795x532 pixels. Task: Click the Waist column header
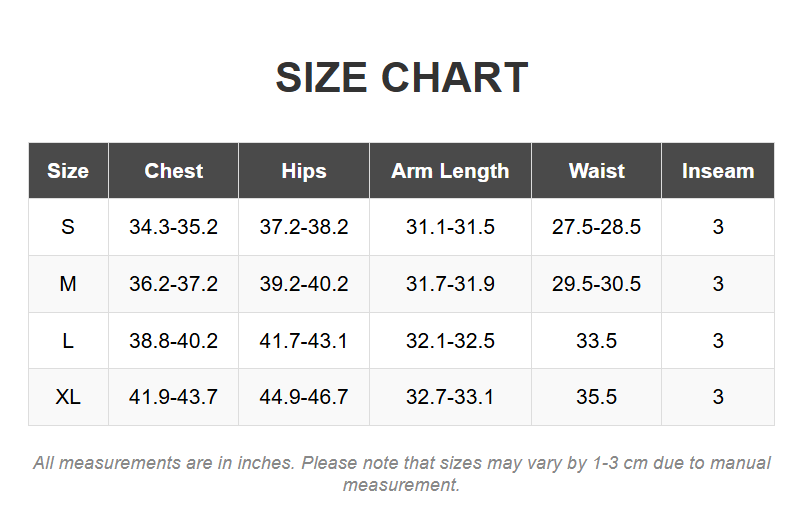point(596,171)
